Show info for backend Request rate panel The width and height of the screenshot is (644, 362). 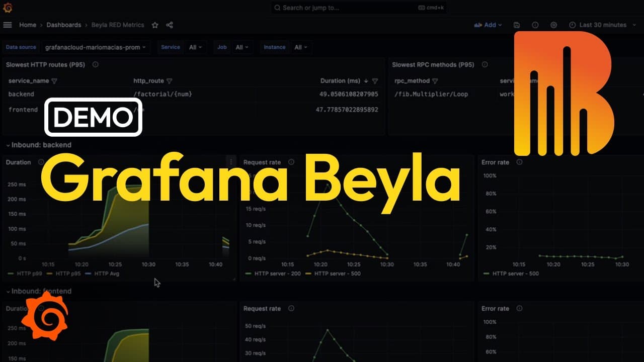291,162
